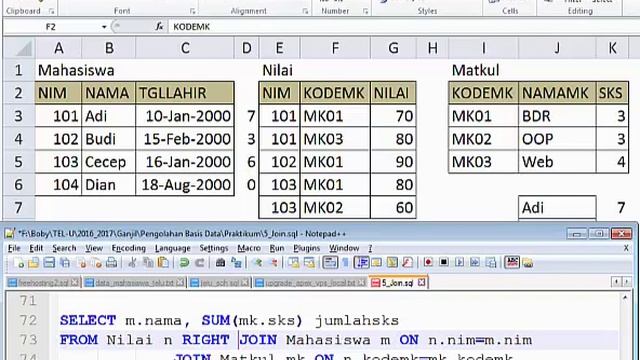Toggle synchronize vertical scrolling icon
Viewport: 640px width, 360px height.
click(293, 262)
